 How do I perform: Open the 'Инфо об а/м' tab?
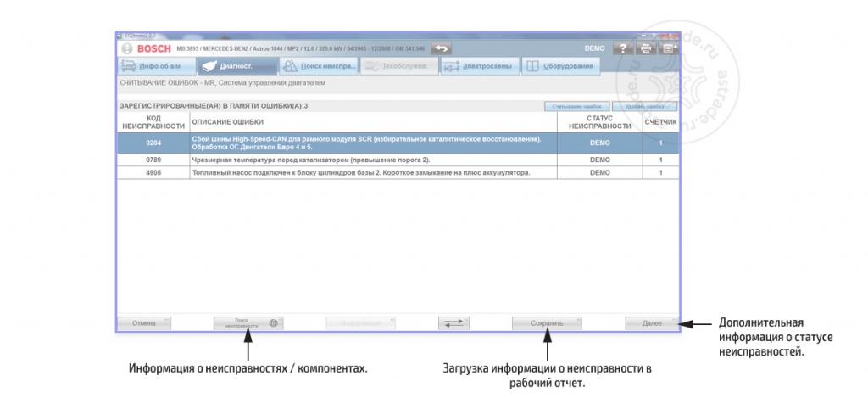pyautogui.click(x=157, y=66)
